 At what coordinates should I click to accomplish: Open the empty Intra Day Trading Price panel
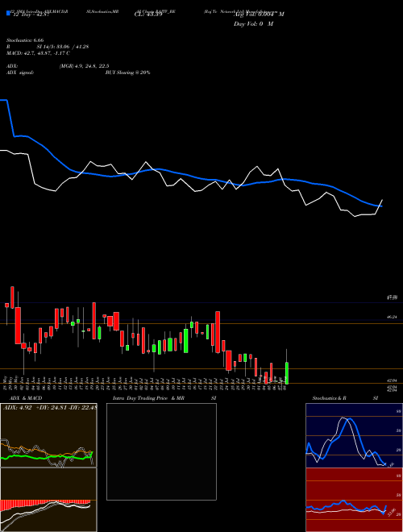click(161, 451)
